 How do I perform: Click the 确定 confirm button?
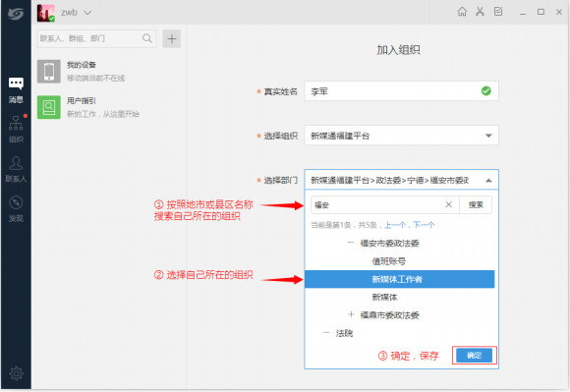pyautogui.click(x=474, y=355)
